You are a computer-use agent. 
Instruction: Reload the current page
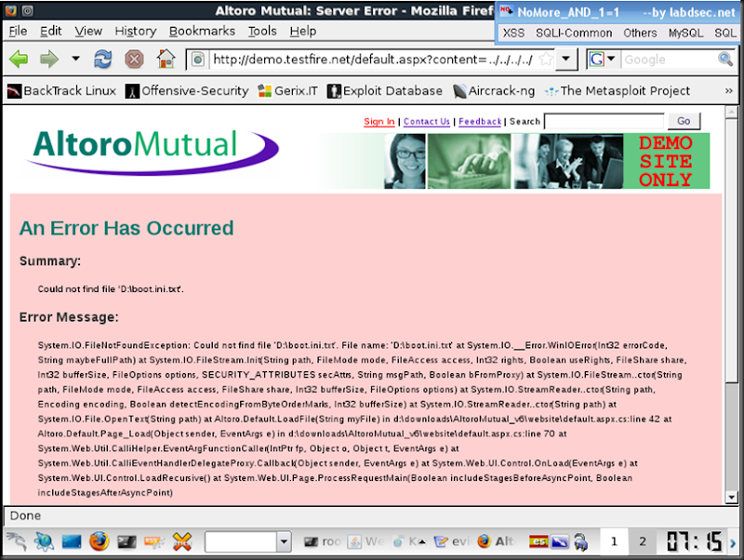(103, 60)
